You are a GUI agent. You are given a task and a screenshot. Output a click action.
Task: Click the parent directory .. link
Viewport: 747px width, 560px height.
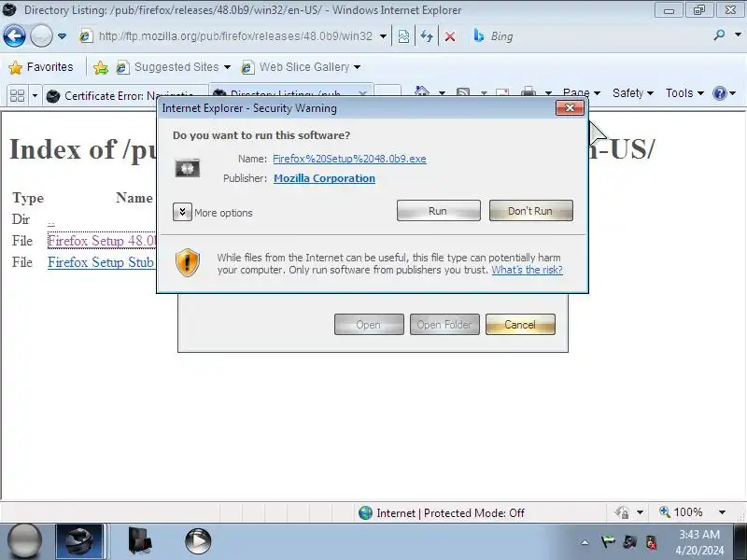[51, 222]
